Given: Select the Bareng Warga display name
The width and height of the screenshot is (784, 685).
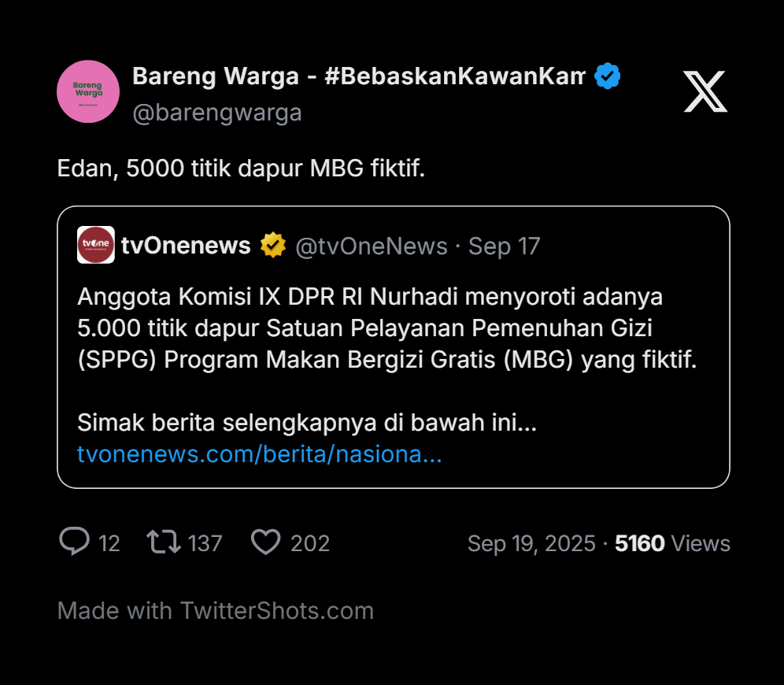Looking at the screenshot, I should pyautogui.click(x=358, y=76).
